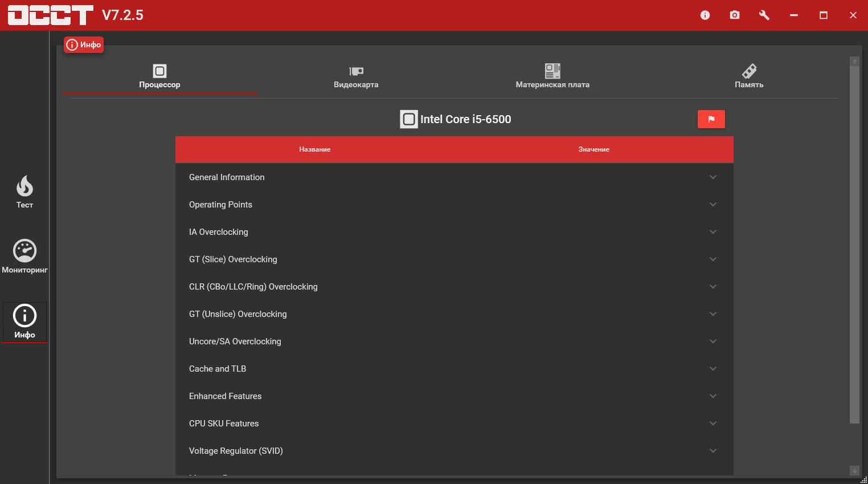This screenshot has width=868, height=484.
Task: Click the red flag report button
Action: click(711, 119)
